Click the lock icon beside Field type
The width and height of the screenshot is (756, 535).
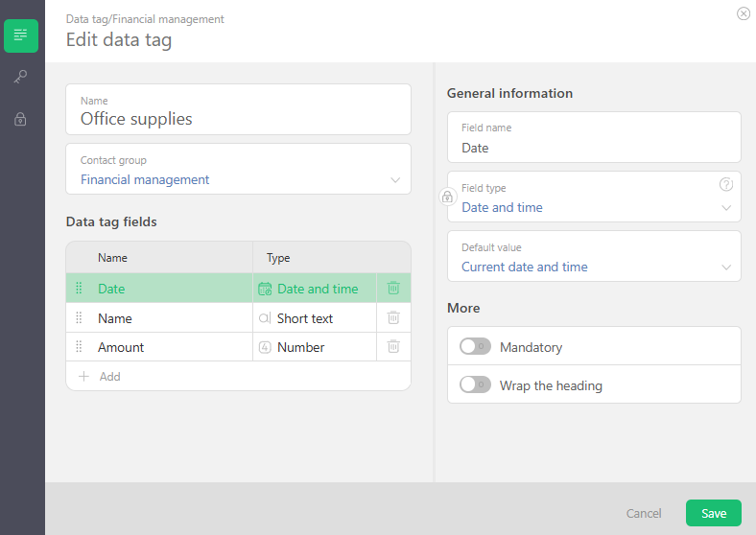pyautogui.click(x=447, y=197)
